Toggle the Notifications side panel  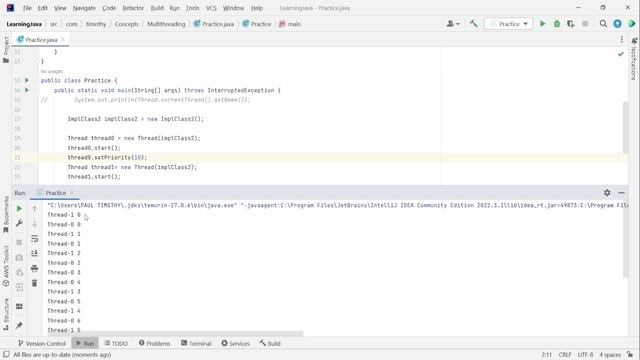(x=634, y=58)
